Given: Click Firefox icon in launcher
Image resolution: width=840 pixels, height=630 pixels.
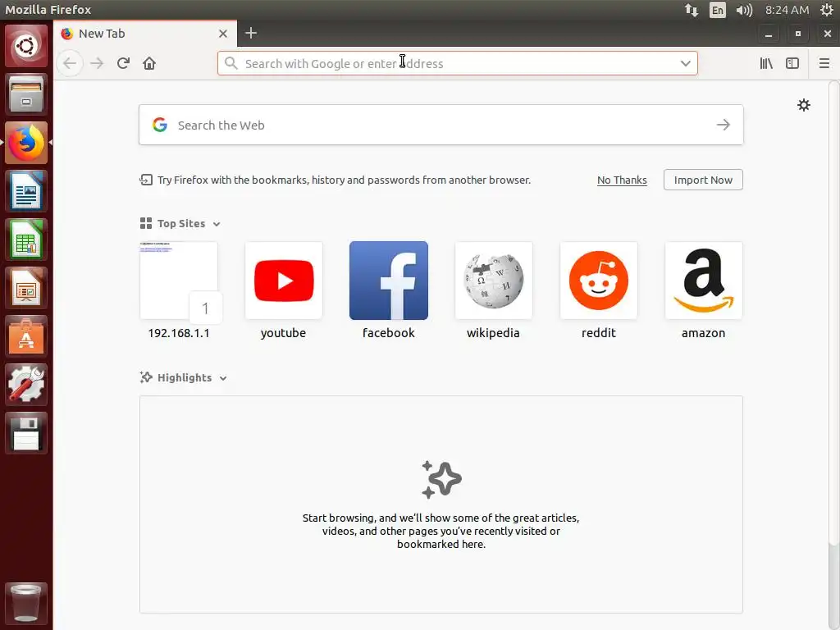Looking at the screenshot, I should click(26, 143).
